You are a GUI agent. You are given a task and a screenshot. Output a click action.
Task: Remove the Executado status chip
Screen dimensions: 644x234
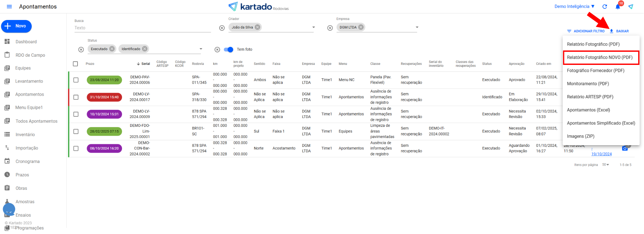(112, 49)
